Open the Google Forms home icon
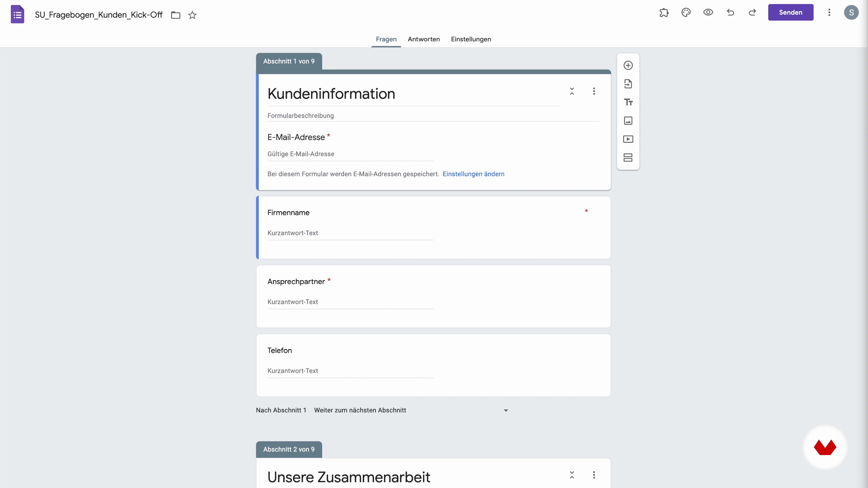The image size is (868, 488). [x=17, y=14]
